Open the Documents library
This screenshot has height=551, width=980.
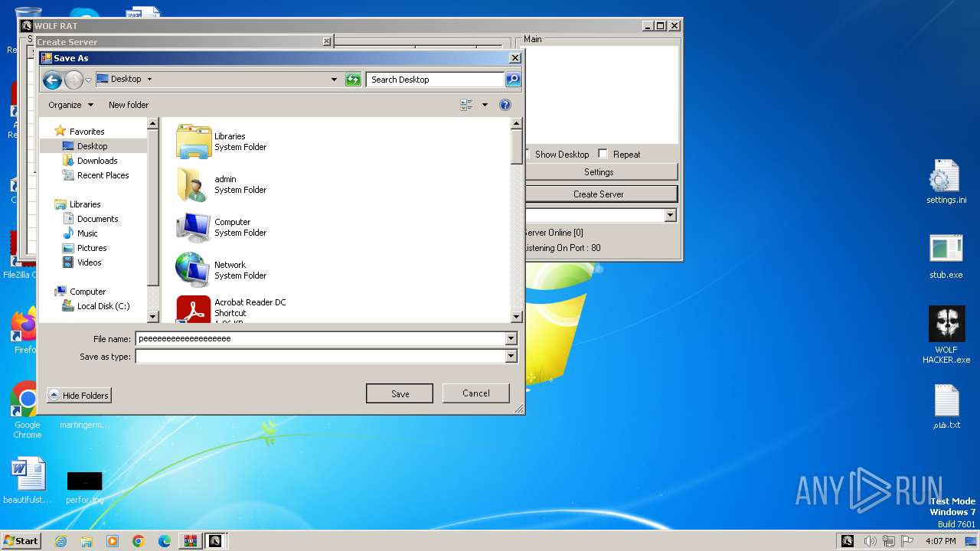(97, 219)
